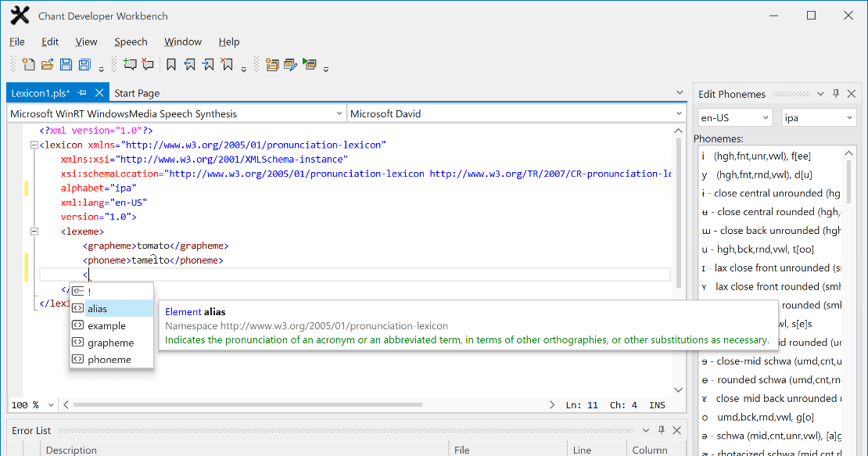Screen dimensions: 868x456
Task: Open a file with the folder icon
Action: tap(47, 64)
